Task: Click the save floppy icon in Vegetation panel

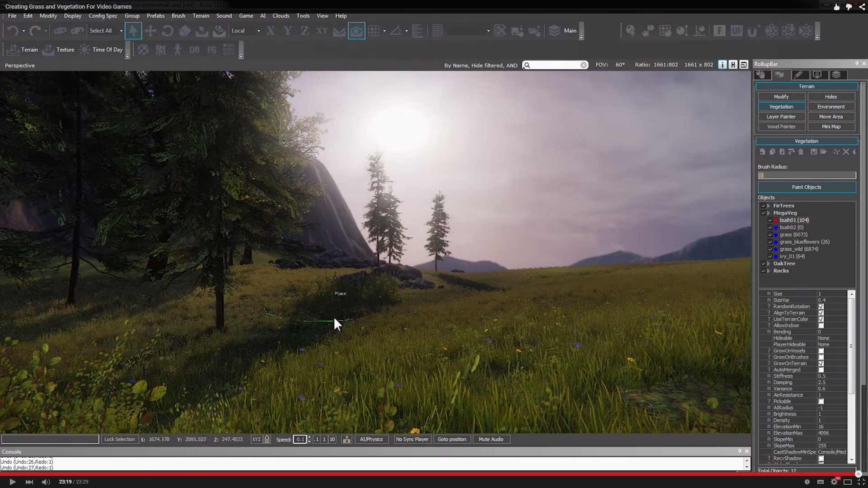Action: pyautogui.click(x=814, y=152)
